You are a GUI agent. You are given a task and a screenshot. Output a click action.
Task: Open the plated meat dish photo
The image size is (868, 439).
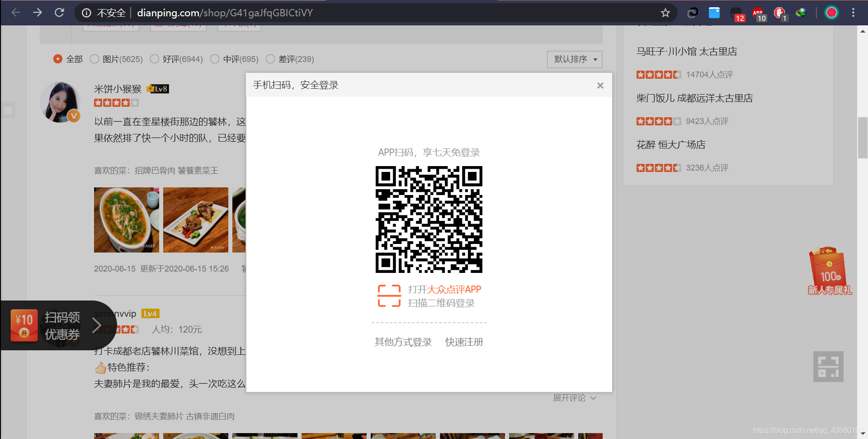pyautogui.click(x=196, y=220)
